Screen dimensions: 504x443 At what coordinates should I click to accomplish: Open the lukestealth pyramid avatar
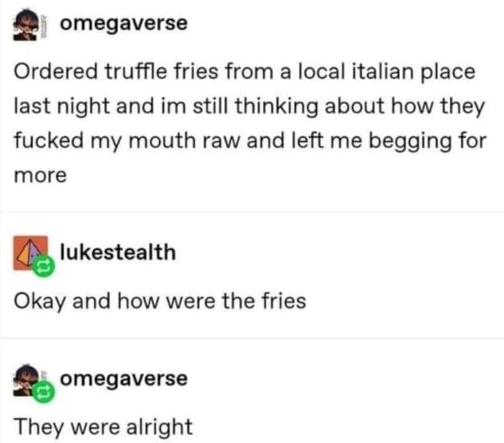point(30,252)
